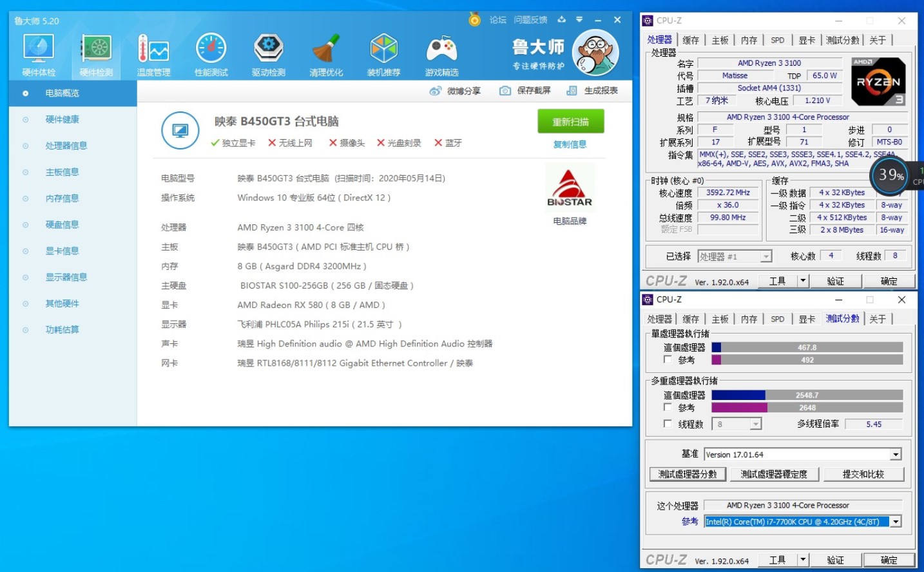Image resolution: width=924 pixels, height=572 pixels.
Task: Click the green 重新扫描 rescan button
Action: (x=571, y=121)
